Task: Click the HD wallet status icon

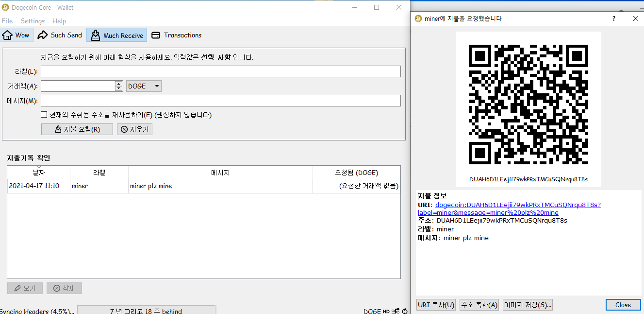Action: click(x=386, y=311)
